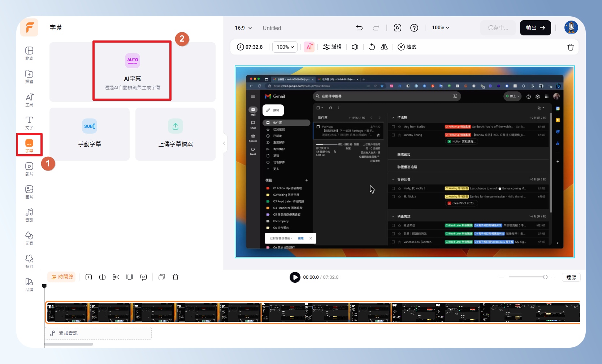Delete clip using timeline trash icon
Viewport: 602px width, 364px height.
[176, 277]
